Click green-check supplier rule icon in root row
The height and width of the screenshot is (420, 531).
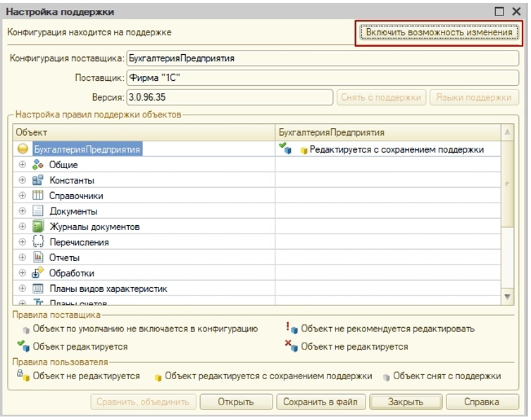click(x=285, y=148)
